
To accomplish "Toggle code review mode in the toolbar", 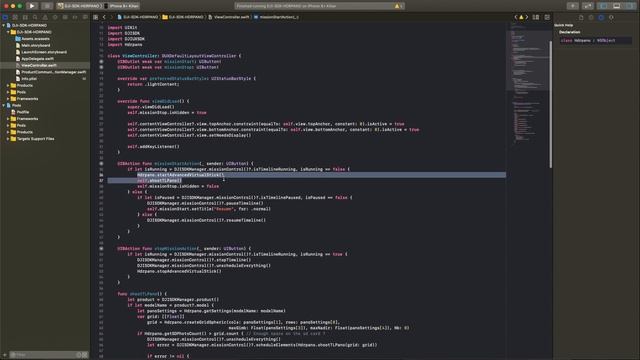I will pyautogui.click(x=588, y=6).
